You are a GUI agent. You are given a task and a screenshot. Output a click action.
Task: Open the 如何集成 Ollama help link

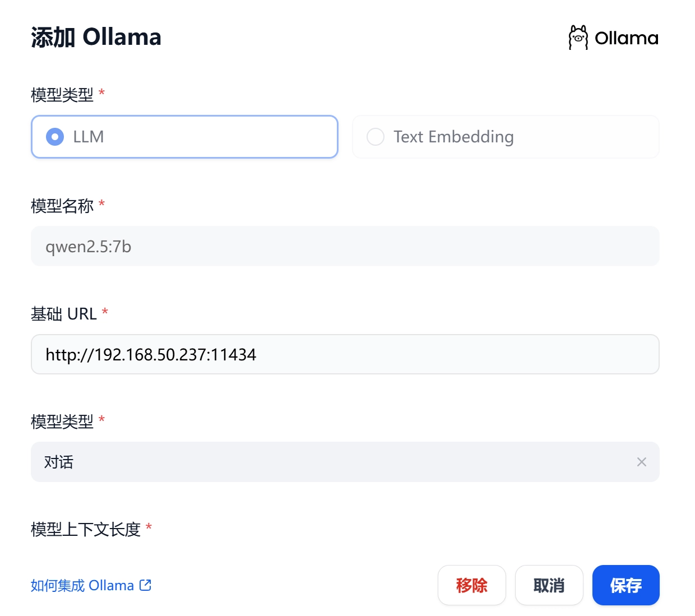pos(82,585)
